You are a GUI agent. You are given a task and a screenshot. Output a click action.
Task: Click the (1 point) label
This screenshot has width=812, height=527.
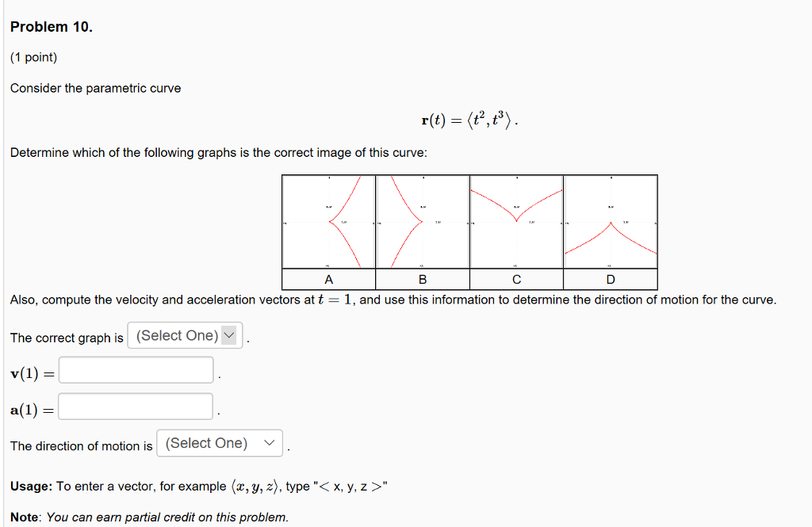click(x=30, y=56)
